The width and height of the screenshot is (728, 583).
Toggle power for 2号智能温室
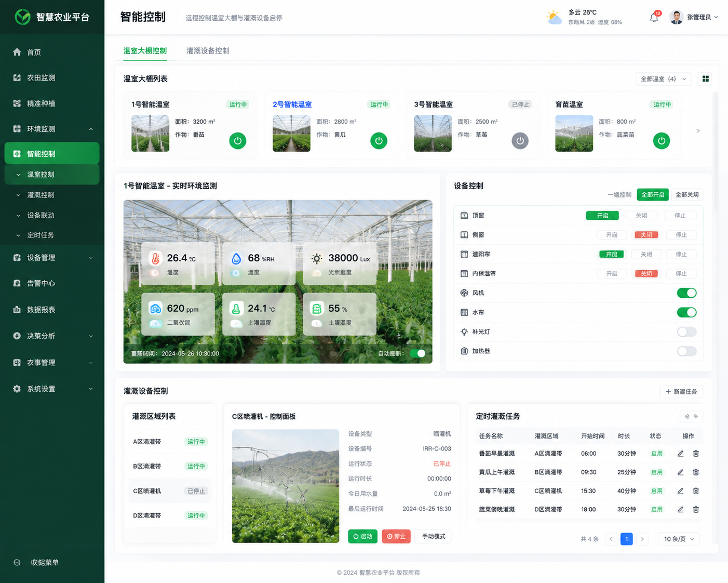click(x=379, y=141)
